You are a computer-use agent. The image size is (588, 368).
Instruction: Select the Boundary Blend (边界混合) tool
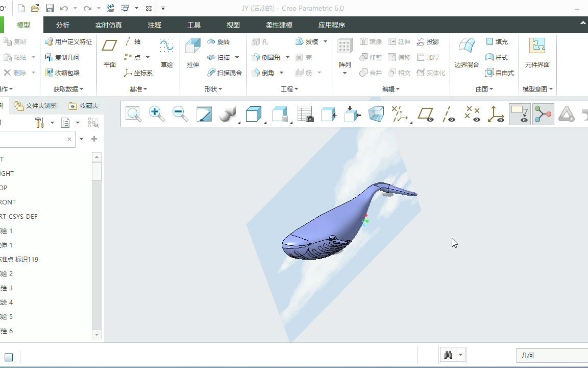click(467, 53)
